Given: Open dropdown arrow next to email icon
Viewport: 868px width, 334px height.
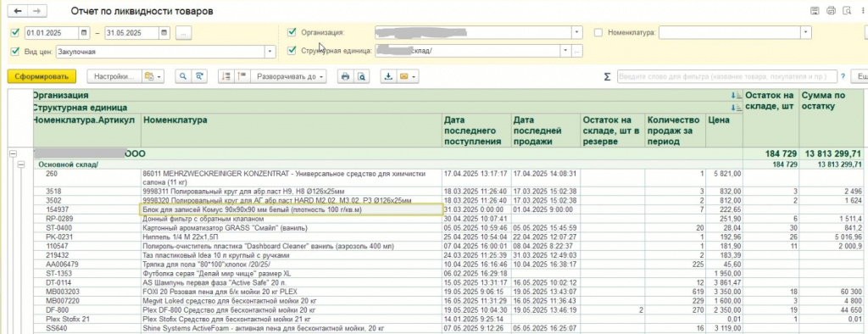Looking at the screenshot, I should 414,76.
